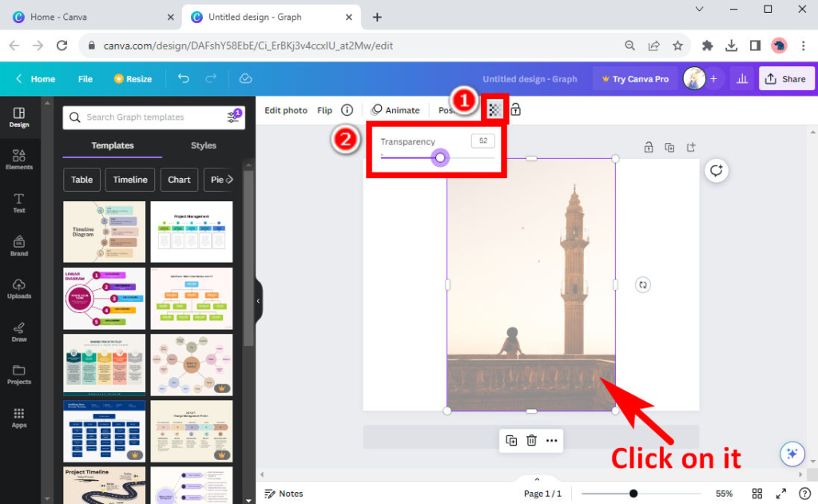Collapse the left panel with the arrow tab

(x=258, y=301)
